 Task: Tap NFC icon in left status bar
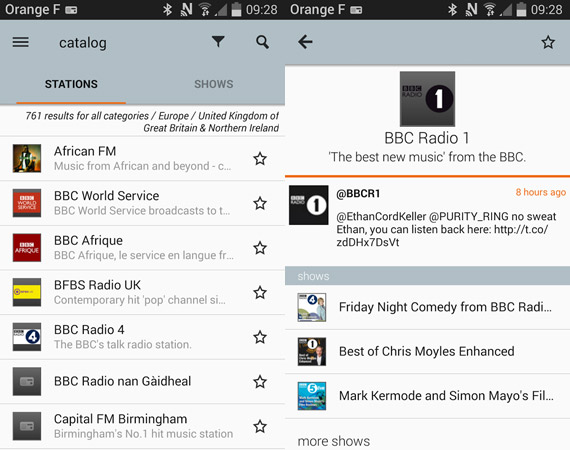[x=186, y=9]
